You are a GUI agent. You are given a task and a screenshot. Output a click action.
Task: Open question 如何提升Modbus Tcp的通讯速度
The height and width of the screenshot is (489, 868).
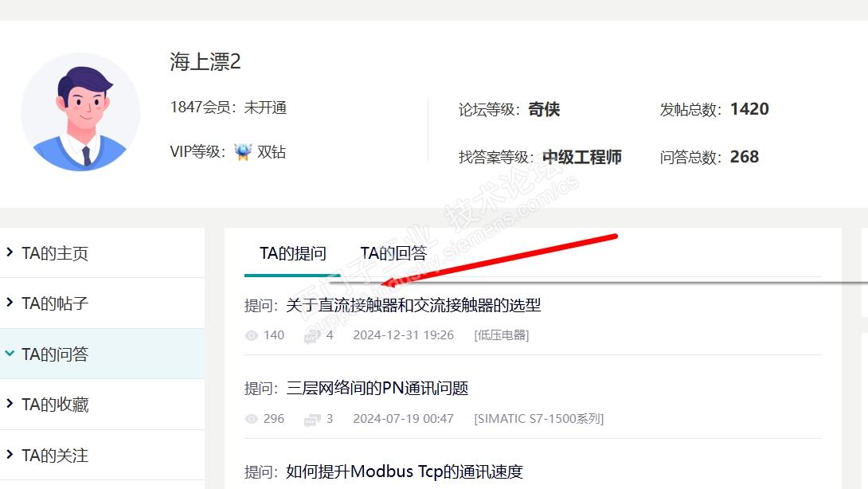tap(404, 471)
